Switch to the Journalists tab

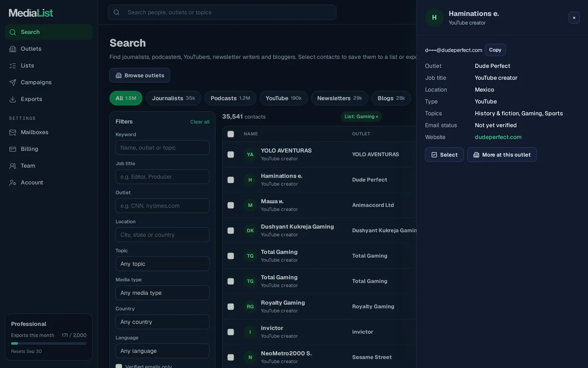[x=174, y=98]
